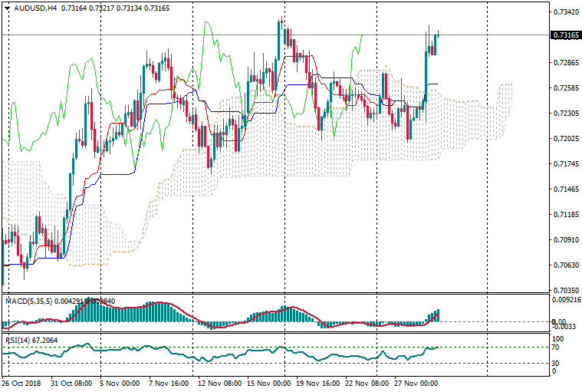Select the 0.71465 price axis label
Viewport: 582px width, 392px height.
point(564,189)
